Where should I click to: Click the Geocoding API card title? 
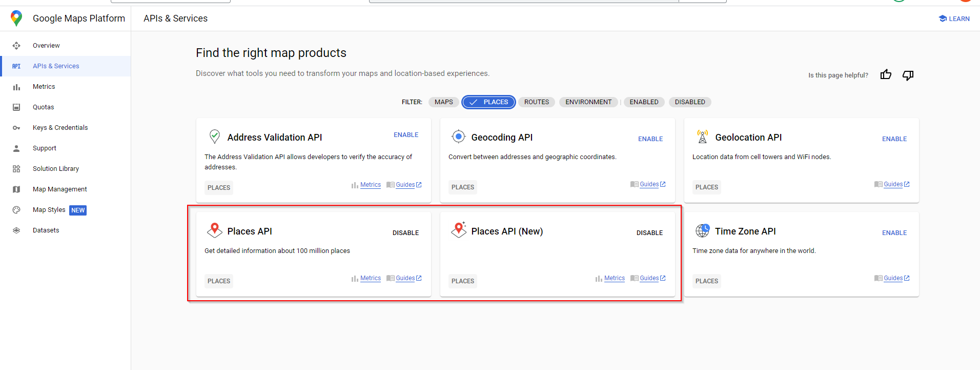coord(502,138)
